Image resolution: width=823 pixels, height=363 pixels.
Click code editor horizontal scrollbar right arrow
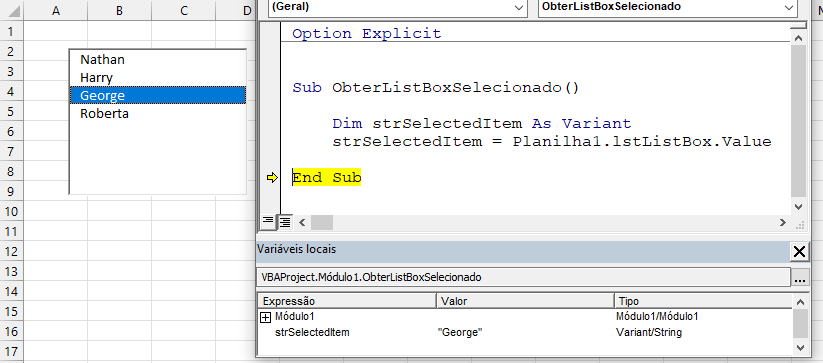point(783,222)
